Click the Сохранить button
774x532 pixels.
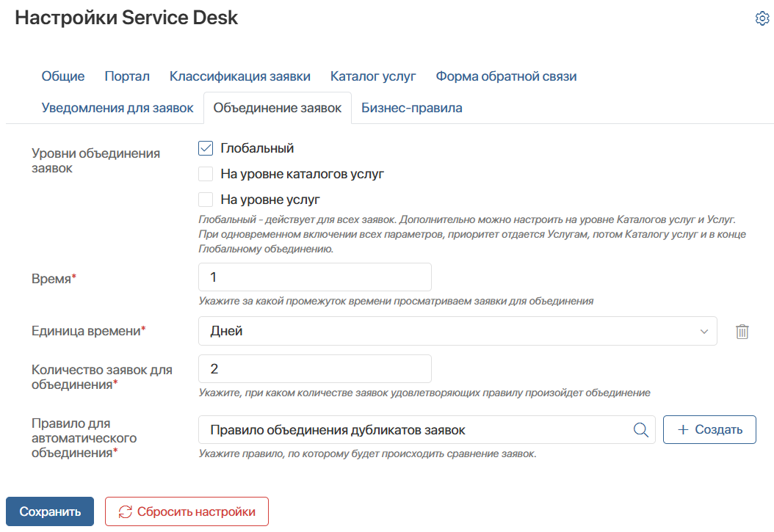click(x=50, y=511)
